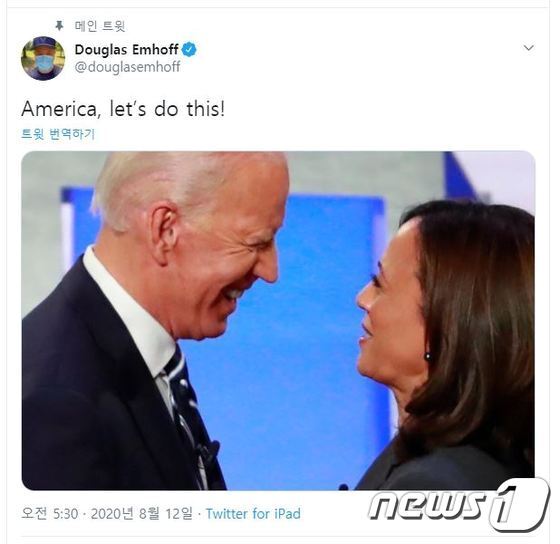The width and height of the screenshot is (560, 544).
Task: Click the tweet text America, let's do this!
Action: pyautogui.click(x=123, y=109)
